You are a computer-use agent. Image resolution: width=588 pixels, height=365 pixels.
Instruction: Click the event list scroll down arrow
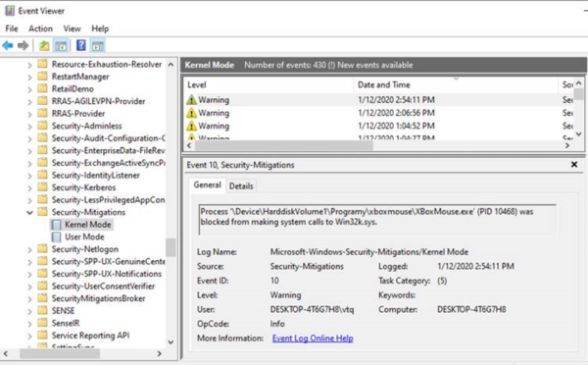tap(579, 134)
